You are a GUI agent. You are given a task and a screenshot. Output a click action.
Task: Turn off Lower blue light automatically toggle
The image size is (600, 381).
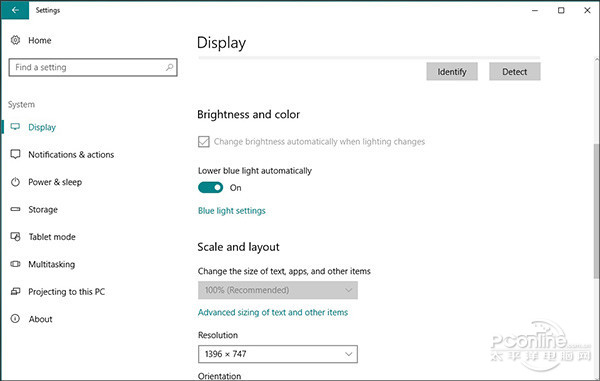click(210, 187)
